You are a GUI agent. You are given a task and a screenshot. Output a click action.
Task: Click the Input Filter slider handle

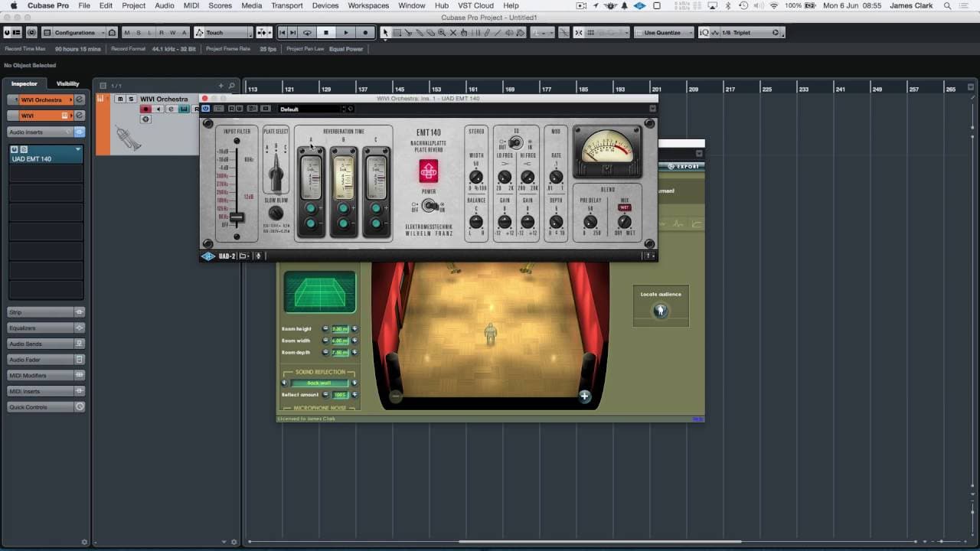[x=237, y=217]
